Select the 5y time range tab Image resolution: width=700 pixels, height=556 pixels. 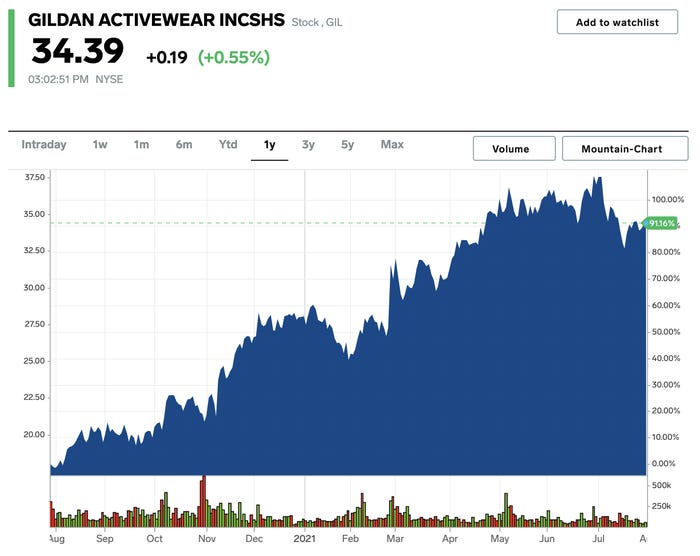[x=347, y=144]
